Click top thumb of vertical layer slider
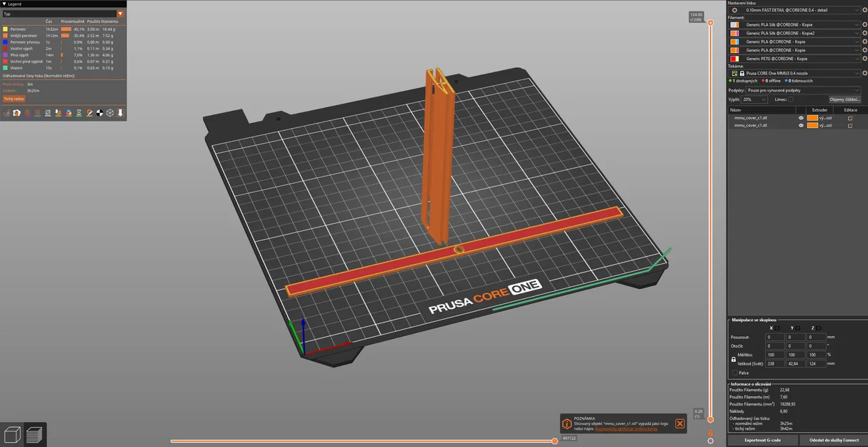The width and height of the screenshot is (868, 447). tap(710, 23)
